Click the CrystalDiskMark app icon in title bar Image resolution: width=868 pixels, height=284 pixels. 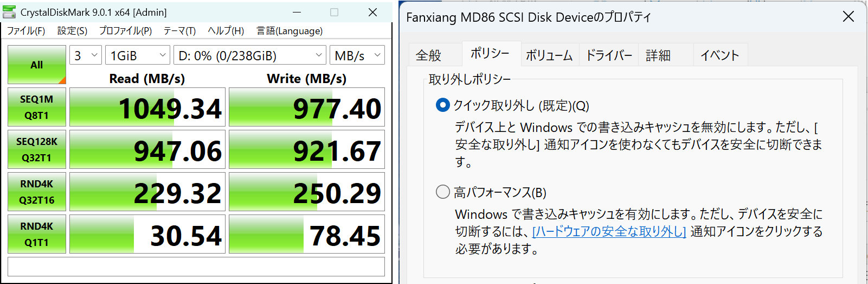pos(9,12)
